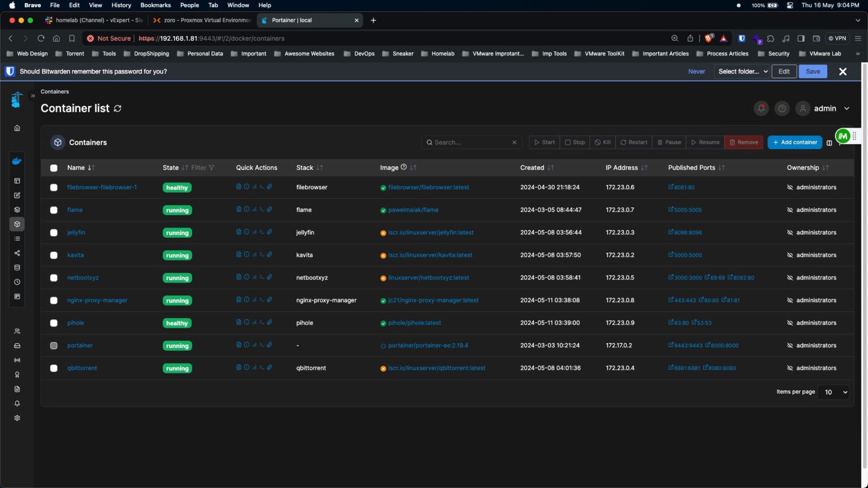Show stats for the flame container
This screenshot has width=868, height=488.
(254, 209)
